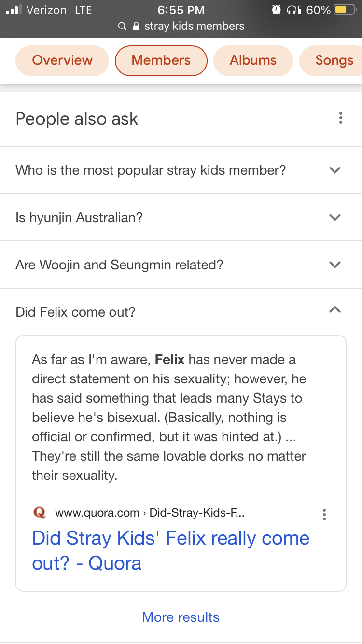Expand 'Are Woojin and Seungmin related?' chevron
Screen dimensions: 362x644
tap(334, 265)
